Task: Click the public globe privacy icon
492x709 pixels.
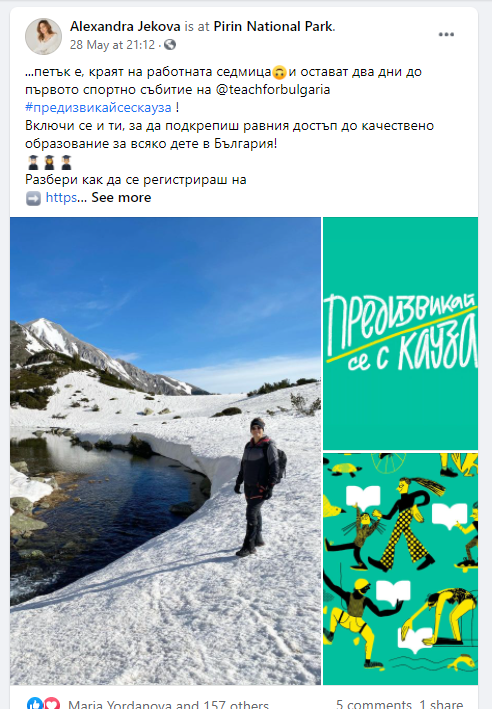Action: (x=170, y=45)
